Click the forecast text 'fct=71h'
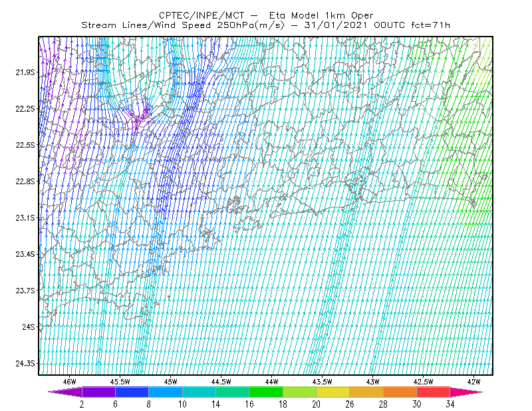 point(430,25)
